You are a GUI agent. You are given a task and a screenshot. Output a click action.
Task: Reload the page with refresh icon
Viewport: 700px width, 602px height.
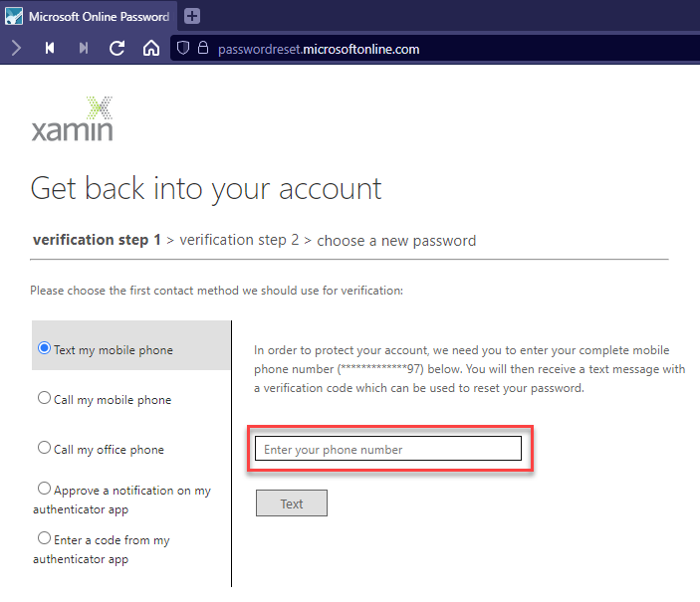click(x=117, y=48)
